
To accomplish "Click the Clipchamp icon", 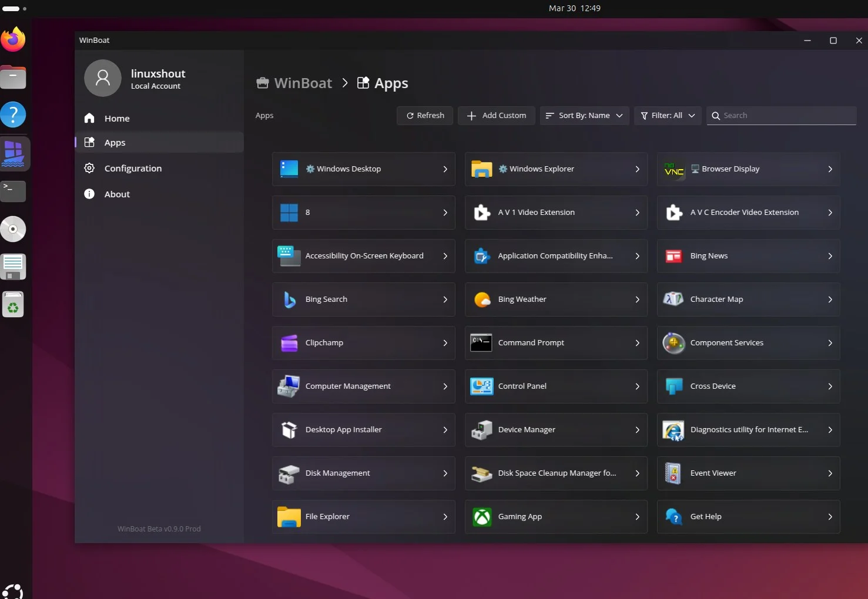I will click(x=289, y=343).
